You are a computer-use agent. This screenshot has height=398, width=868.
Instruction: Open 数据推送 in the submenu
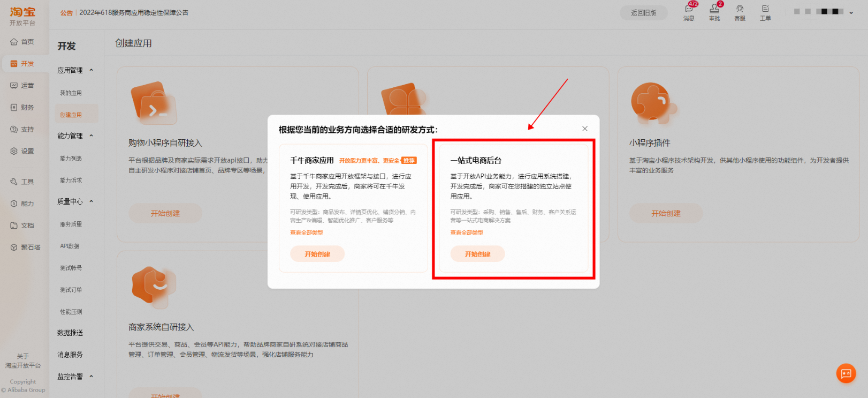(70, 333)
